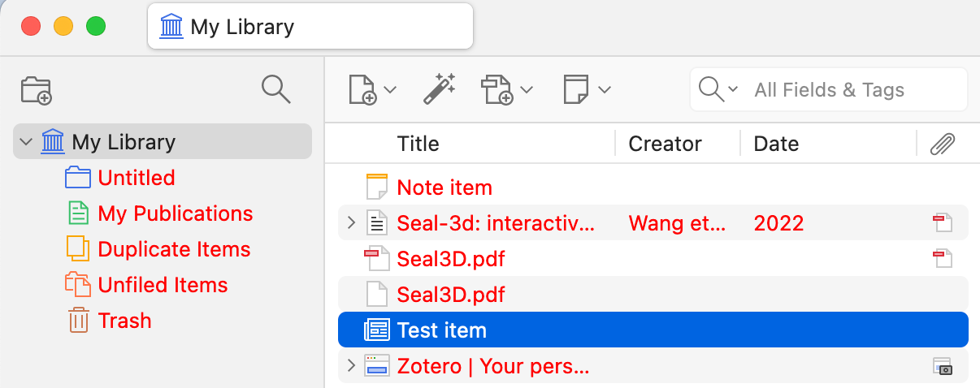Click the Add Attachment icon
The height and width of the screenshot is (388, 980).
click(497, 89)
